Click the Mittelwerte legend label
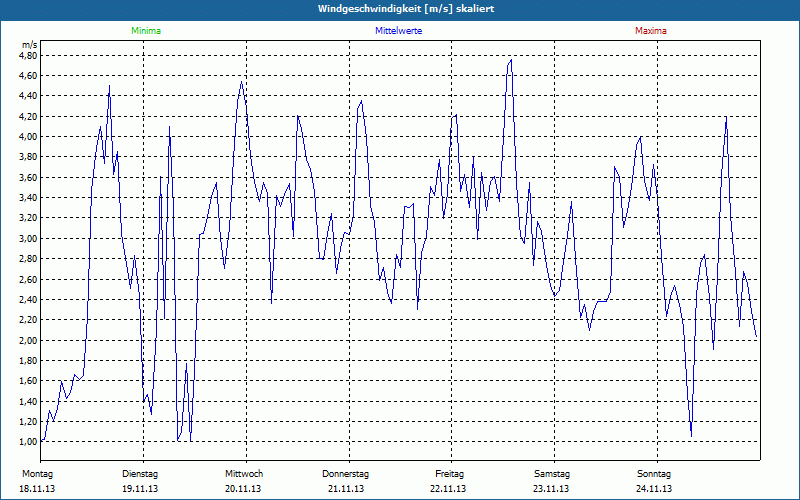Screen dimensions: 800x500 pos(398,31)
